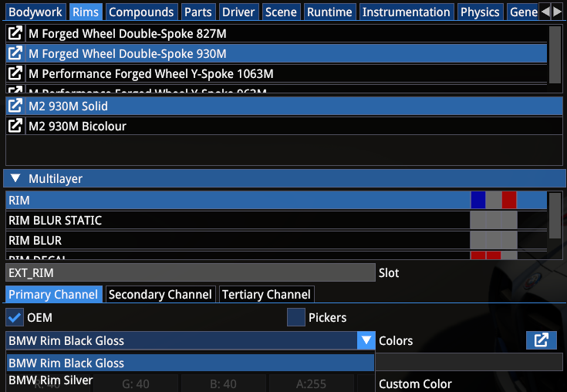This screenshot has height=392, width=567.
Task: Click the multilayer list vertical scrollbar
Action: tap(555, 216)
